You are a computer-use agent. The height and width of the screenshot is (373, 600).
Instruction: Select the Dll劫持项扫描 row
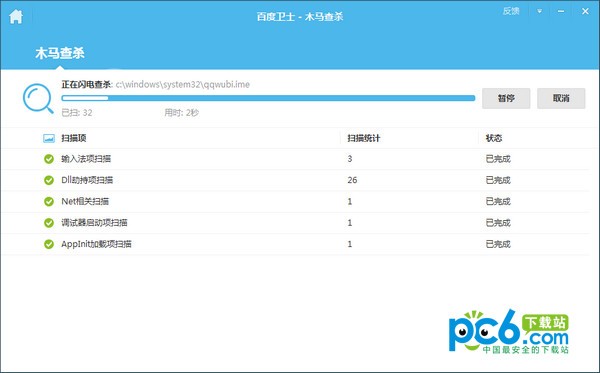point(295,180)
